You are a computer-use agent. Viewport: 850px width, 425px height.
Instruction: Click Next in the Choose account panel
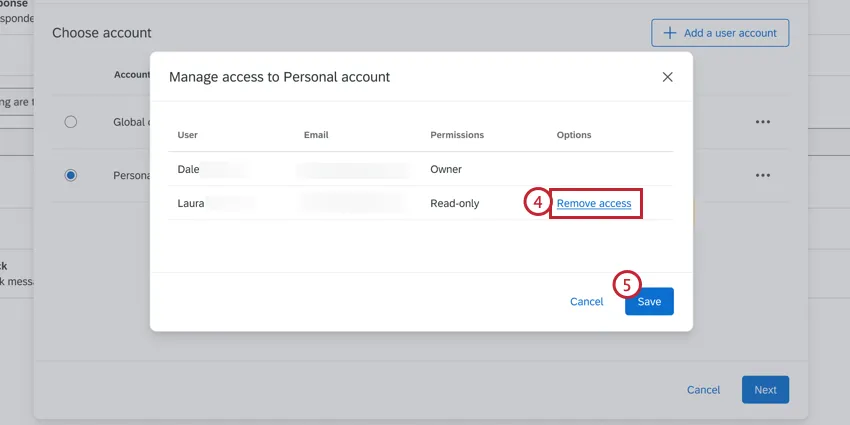point(765,390)
